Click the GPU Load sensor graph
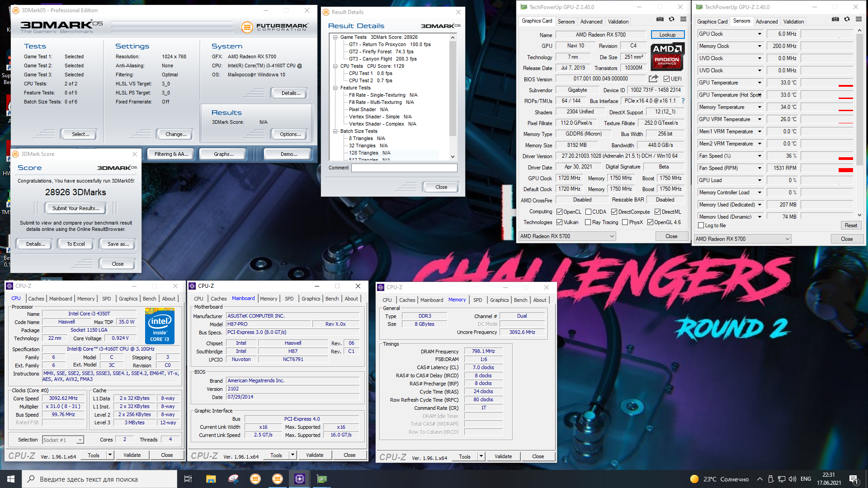This screenshot has height=488, width=868. pos(827,180)
